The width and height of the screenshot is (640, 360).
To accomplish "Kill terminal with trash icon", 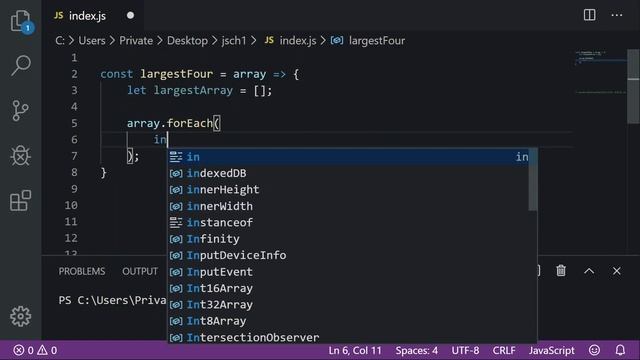I will (561, 271).
